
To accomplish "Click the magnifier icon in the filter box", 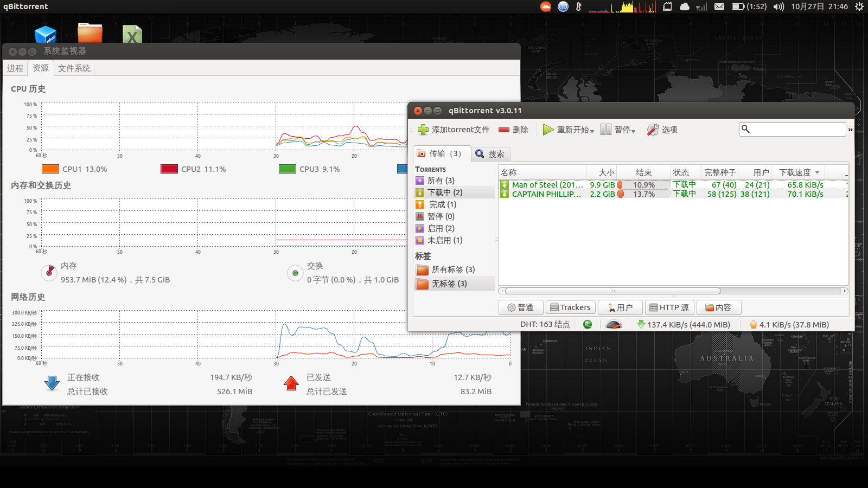I will coord(745,129).
